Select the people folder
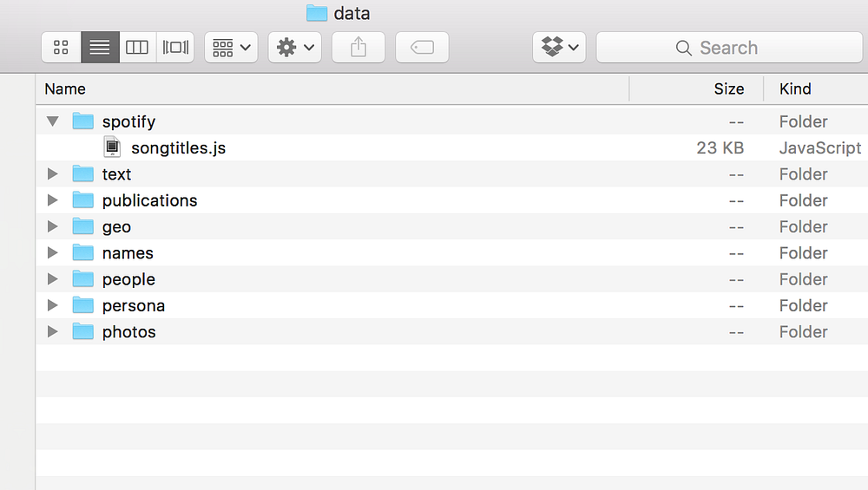The width and height of the screenshot is (868, 490). click(451, 279)
